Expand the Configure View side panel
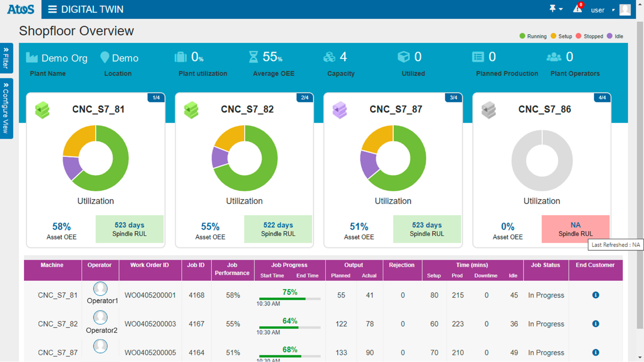 coord(6,108)
